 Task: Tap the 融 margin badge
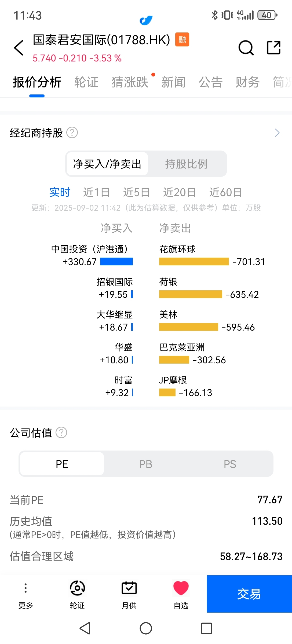click(182, 39)
